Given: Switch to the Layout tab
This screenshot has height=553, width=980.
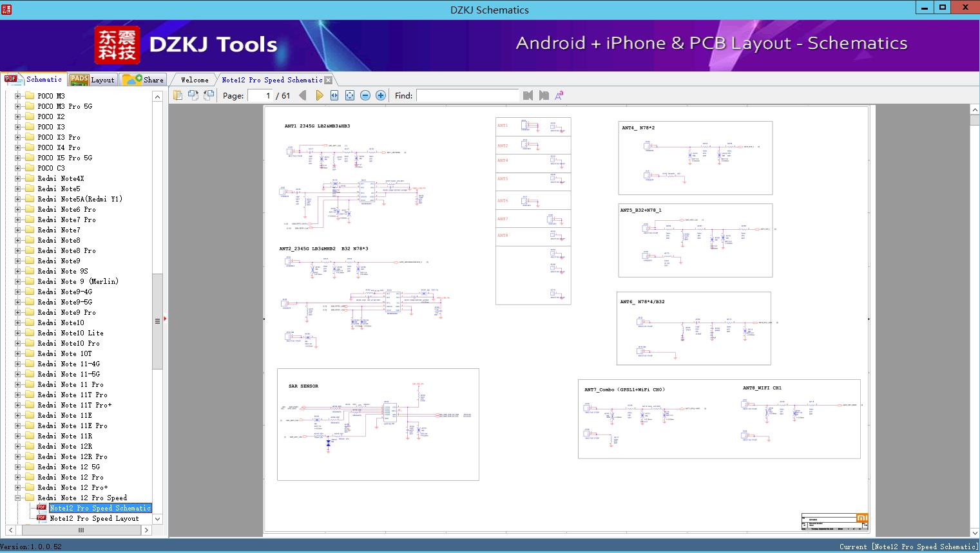Looking at the screenshot, I should [93, 80].
